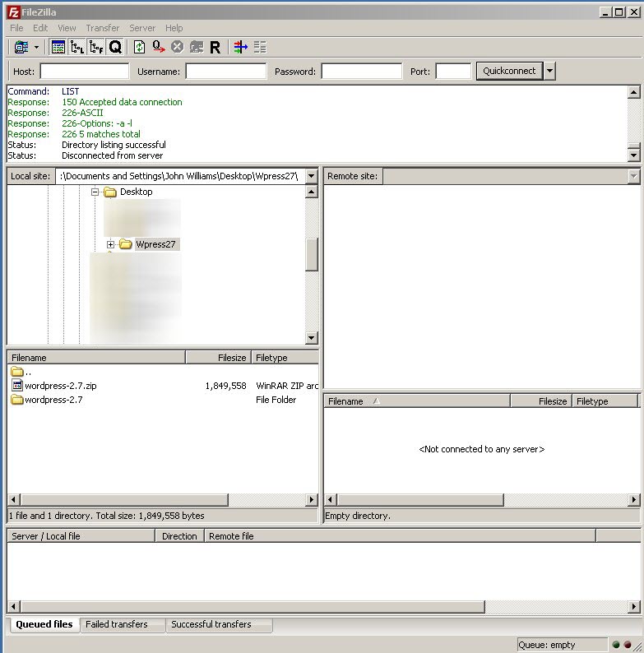
Task: Open the Quickconnect history dropdown arrow
Action: [549, 72]
